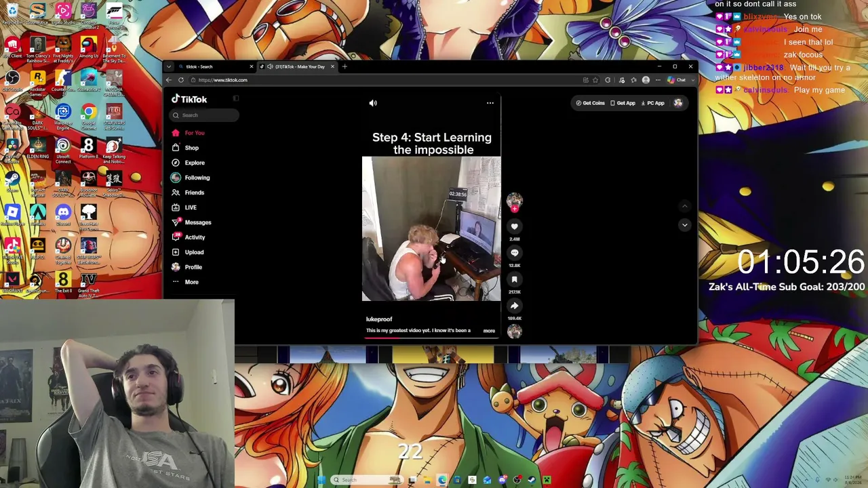
Task: Open the video's three-dot options menu
Action: pyautogui.click(x=490, y=103)
